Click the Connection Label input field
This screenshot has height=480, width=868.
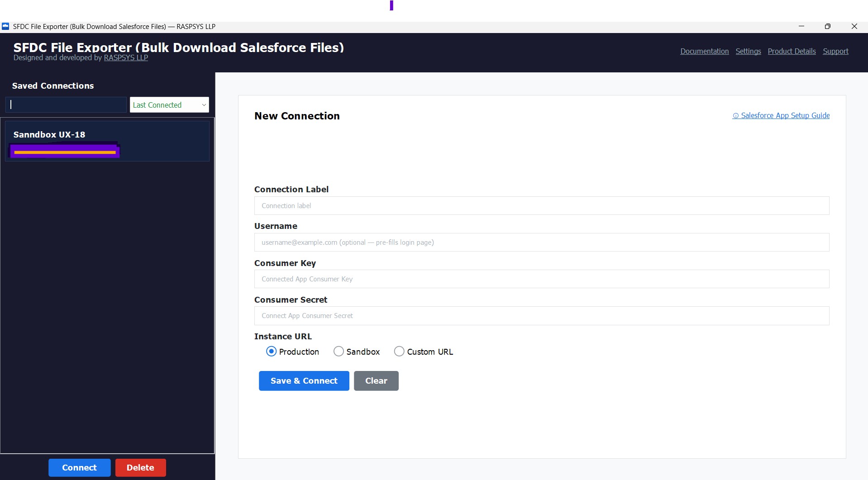tap(541, 205)
